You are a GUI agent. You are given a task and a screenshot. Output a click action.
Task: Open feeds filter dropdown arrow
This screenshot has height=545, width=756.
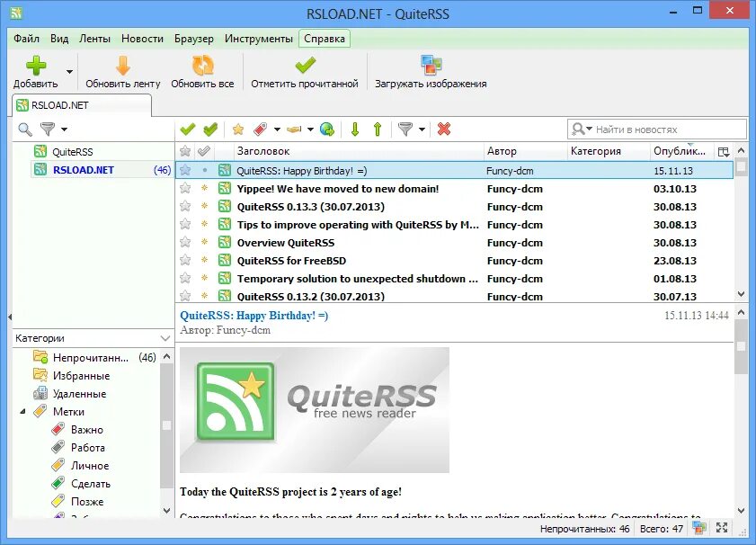tap(64, 130)
